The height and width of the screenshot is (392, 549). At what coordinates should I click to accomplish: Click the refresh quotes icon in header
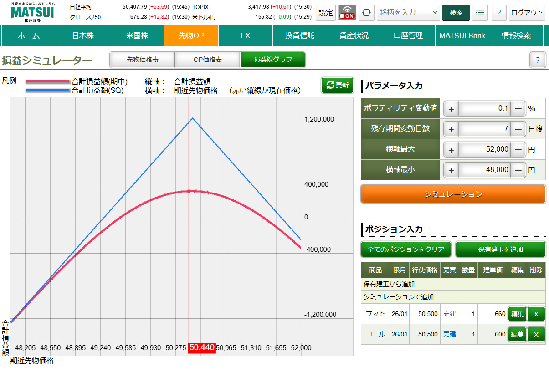(x=366, y=13)
